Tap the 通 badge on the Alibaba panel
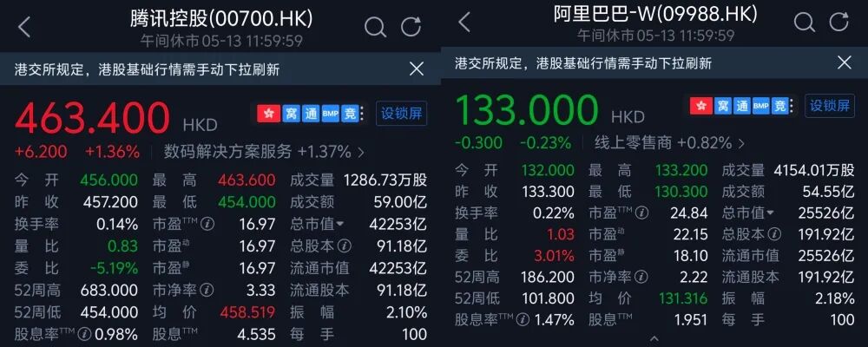868x347 pixels. [x=742, y=105]
